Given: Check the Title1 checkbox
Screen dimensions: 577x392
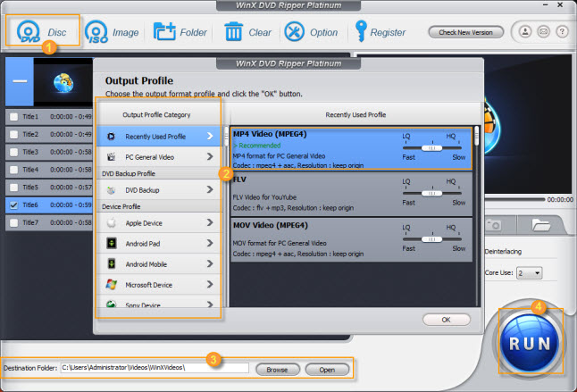Looking at the screenshot, I should pyautogui.click(x=13, y=117).
